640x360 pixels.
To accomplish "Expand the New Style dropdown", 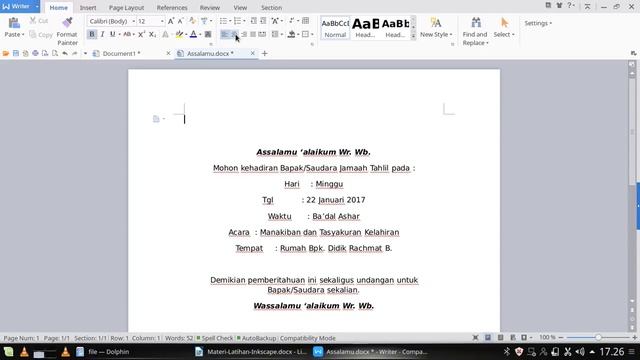I will click(x=451, y=35).
